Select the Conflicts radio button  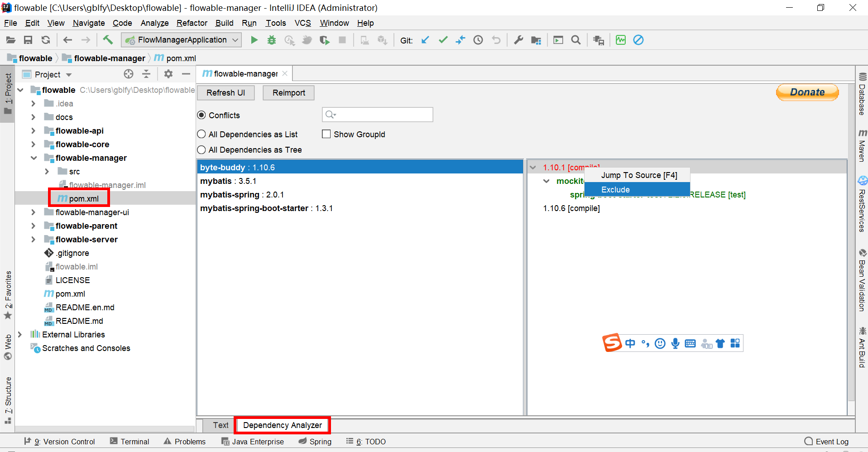(201, 115)
